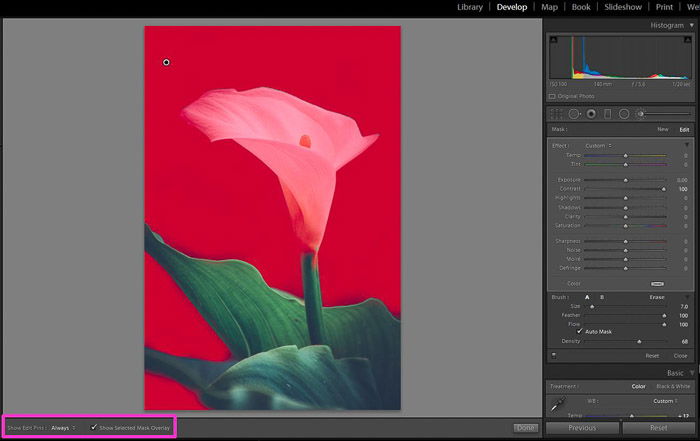Switch to the Library module
Screen dimensions: 700x441
point(469,7)
